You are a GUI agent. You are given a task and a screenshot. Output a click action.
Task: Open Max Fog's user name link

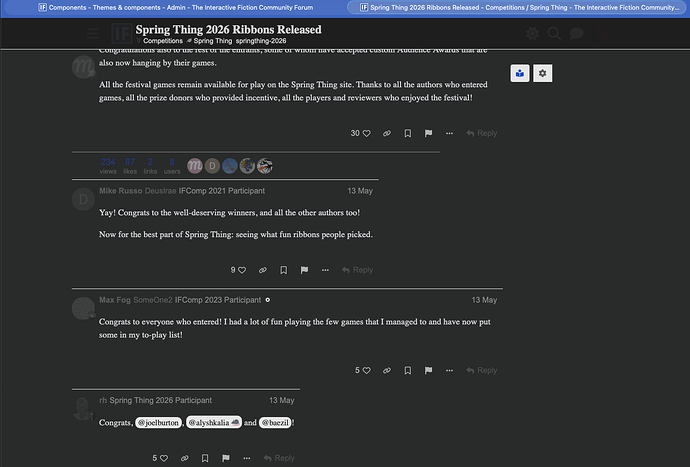(x=115, y=300)
